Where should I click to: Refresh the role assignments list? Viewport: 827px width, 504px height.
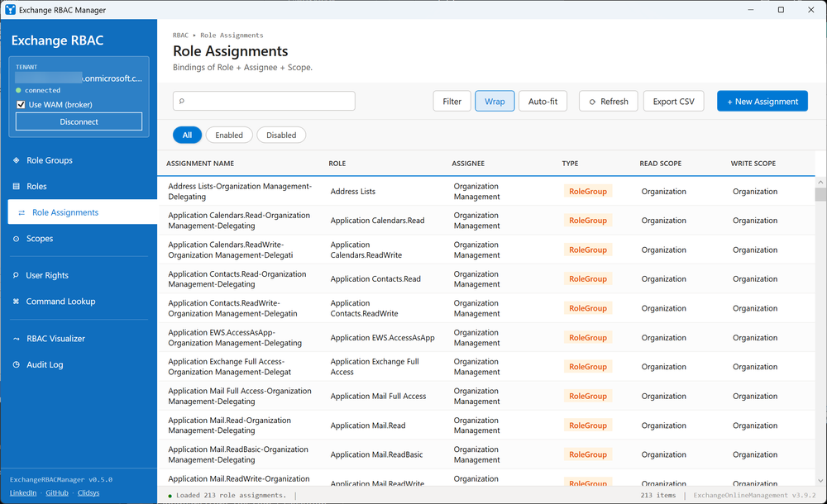609,102
